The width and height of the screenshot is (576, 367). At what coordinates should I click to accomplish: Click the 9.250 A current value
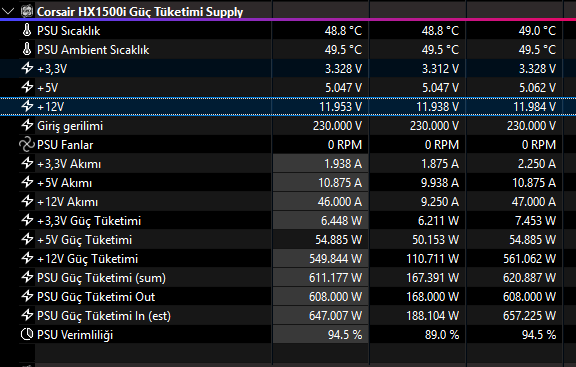440,202
